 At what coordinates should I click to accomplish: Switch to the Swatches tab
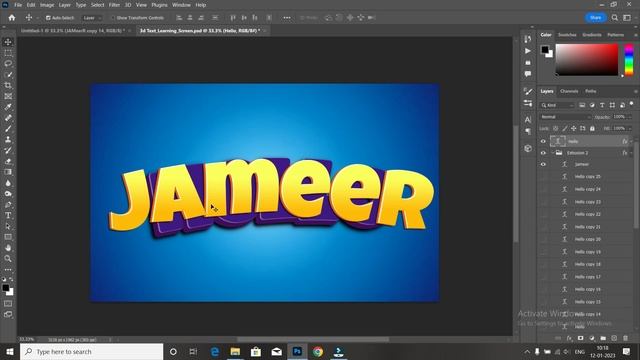tap(567, 35)
